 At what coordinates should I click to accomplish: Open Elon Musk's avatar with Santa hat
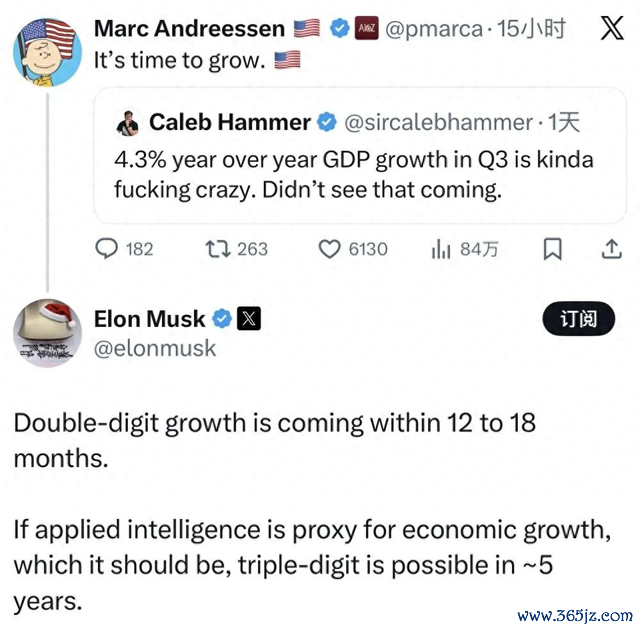click(x=47, y=333)
